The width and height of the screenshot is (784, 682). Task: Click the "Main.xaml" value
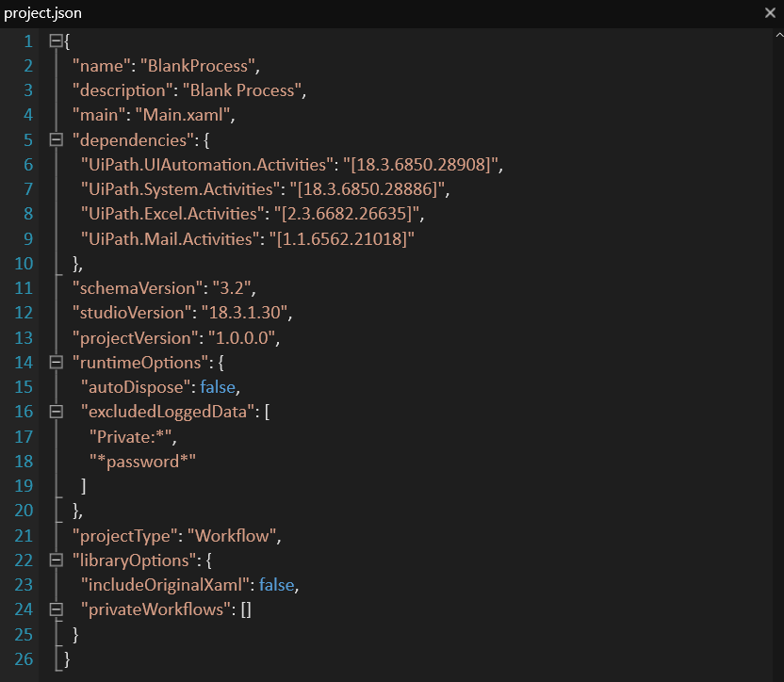183,115
